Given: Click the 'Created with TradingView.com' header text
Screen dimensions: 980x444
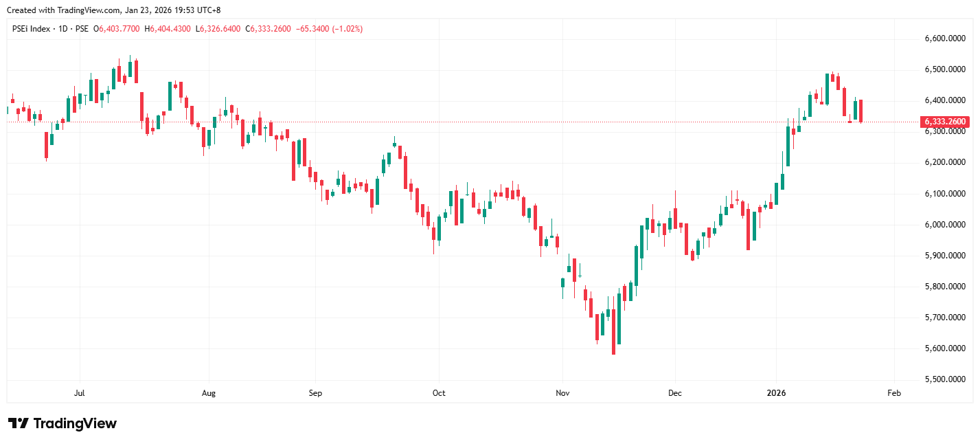Looking at the screenshot, I should [113, 10].
